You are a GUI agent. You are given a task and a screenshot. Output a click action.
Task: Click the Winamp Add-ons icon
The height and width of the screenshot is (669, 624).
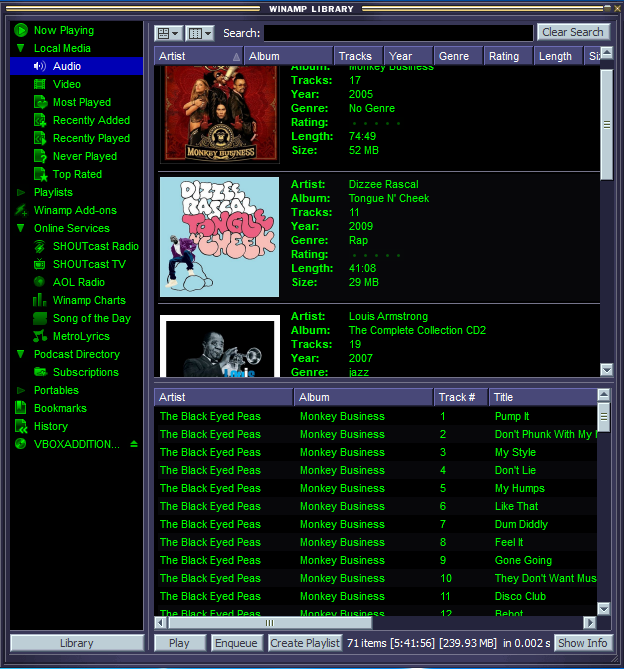coord(21,210)
